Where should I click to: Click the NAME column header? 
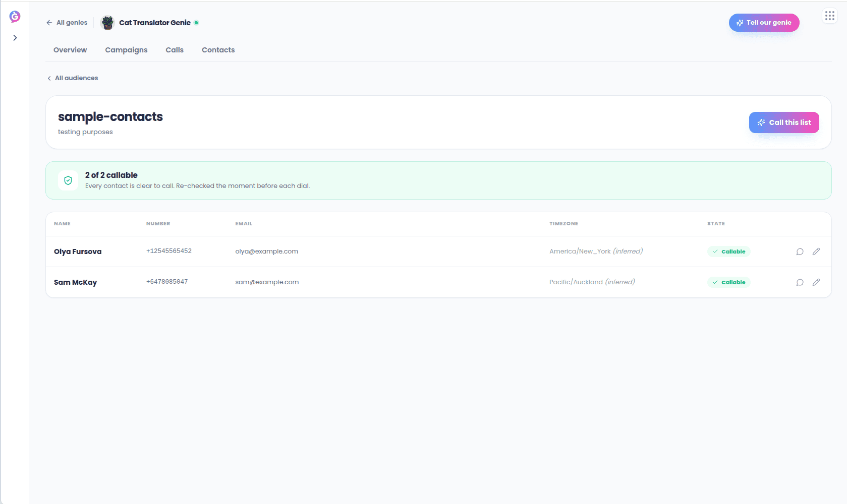click(x=62, y=224)
